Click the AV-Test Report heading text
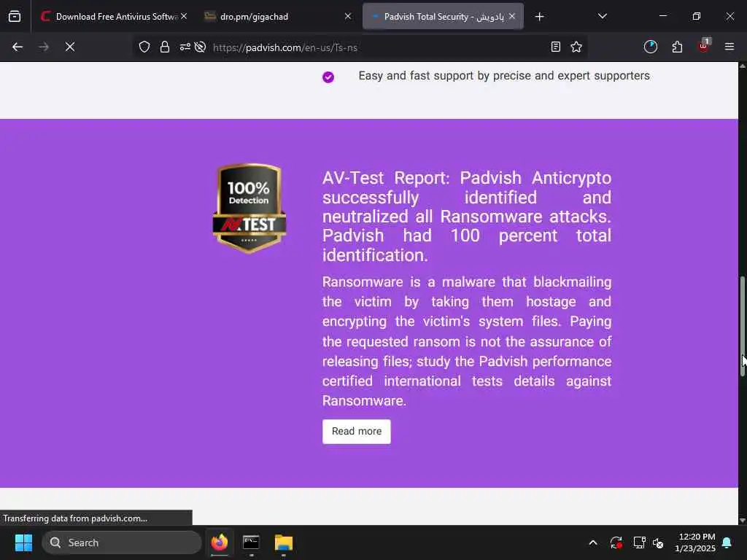This screenshot has width=747, height=560. (x=466, y=217)
